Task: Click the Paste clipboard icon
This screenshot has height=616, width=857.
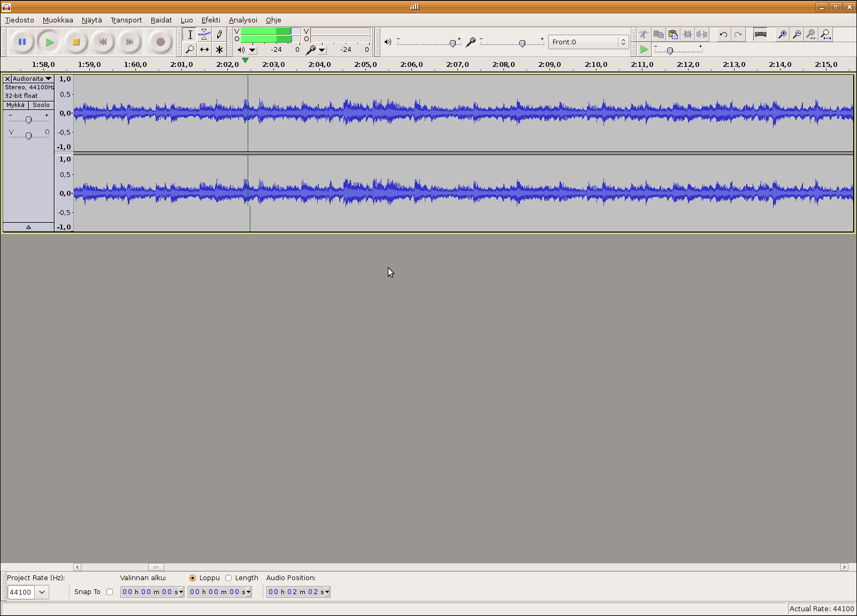Action: coord(673,35)
